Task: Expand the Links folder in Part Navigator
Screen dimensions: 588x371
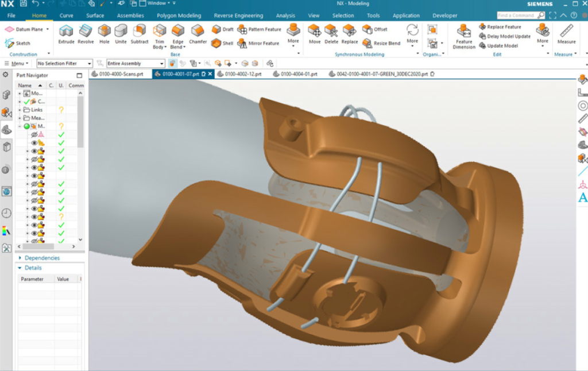Action: (x=20, y=110)
